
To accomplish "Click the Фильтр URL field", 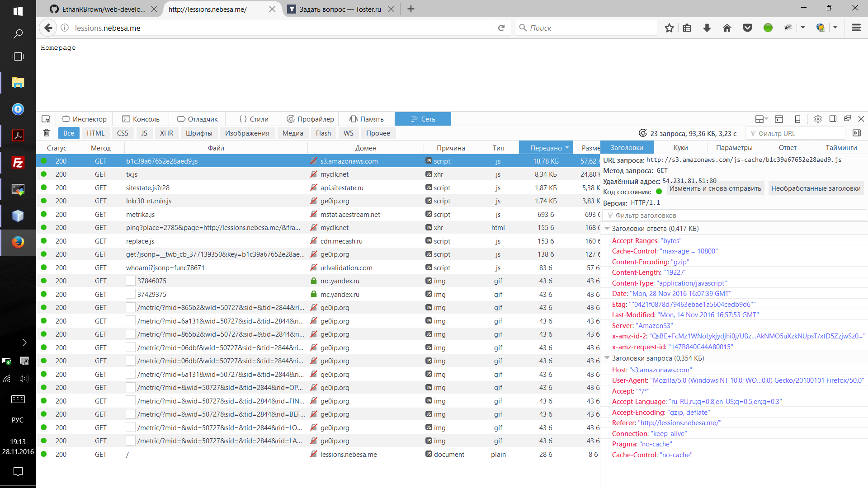I will 796,133.
